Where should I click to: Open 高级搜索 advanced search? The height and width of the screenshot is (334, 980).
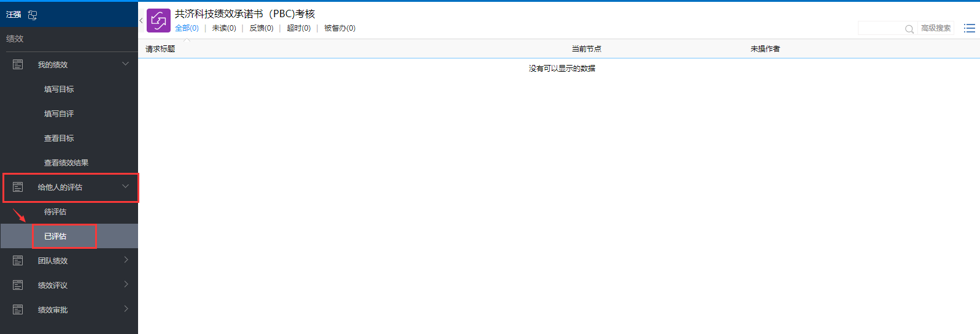[935, 28]
